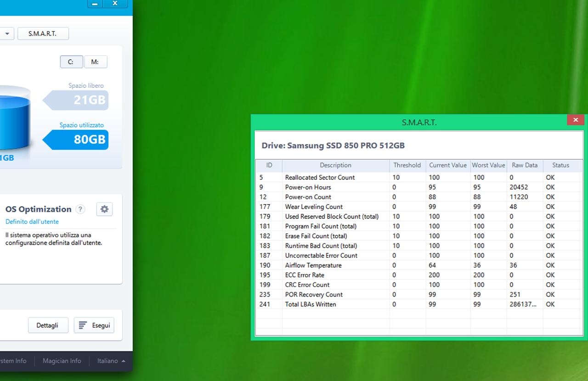The width and height of the screenshot is (588, 381).
Task: Open Magician Info in the footer
Action: pyautogui.click(x=62, y=361)
